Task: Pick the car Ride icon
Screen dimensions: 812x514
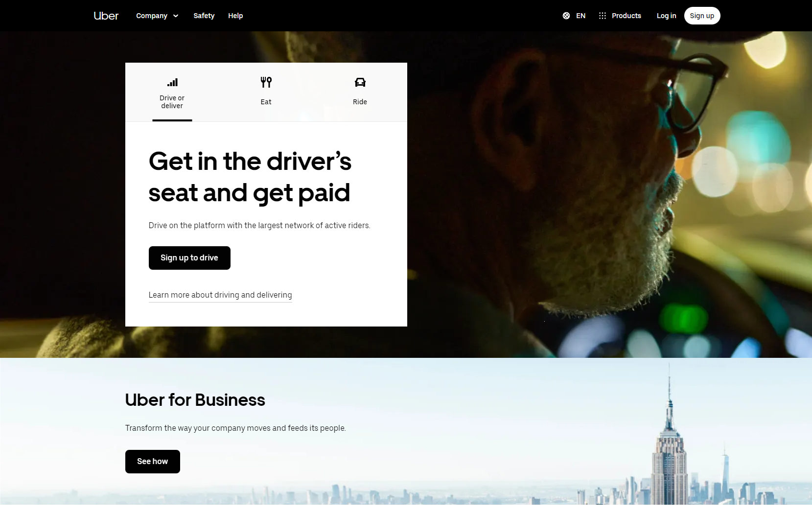Action: coord(360,82)
